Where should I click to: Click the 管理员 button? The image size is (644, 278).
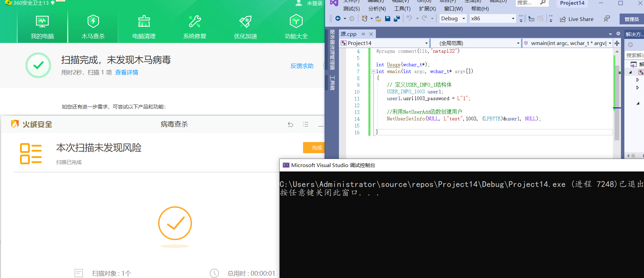[x=632, y=19]
